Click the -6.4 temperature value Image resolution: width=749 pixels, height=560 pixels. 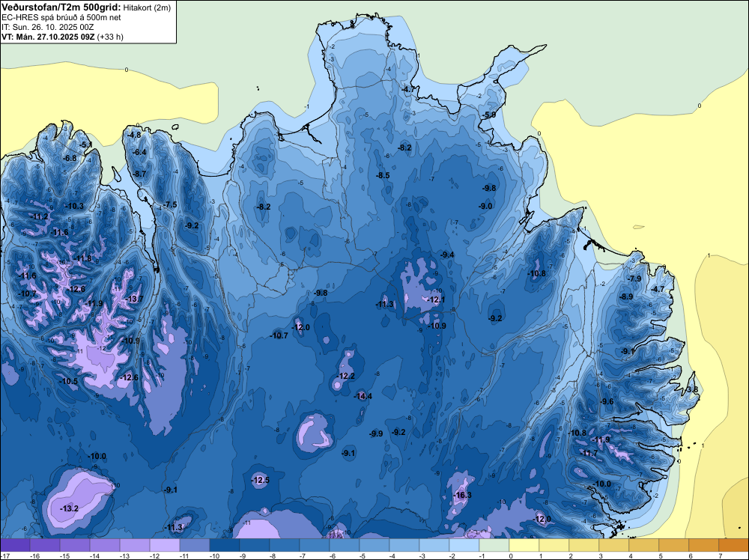point(139,152)
